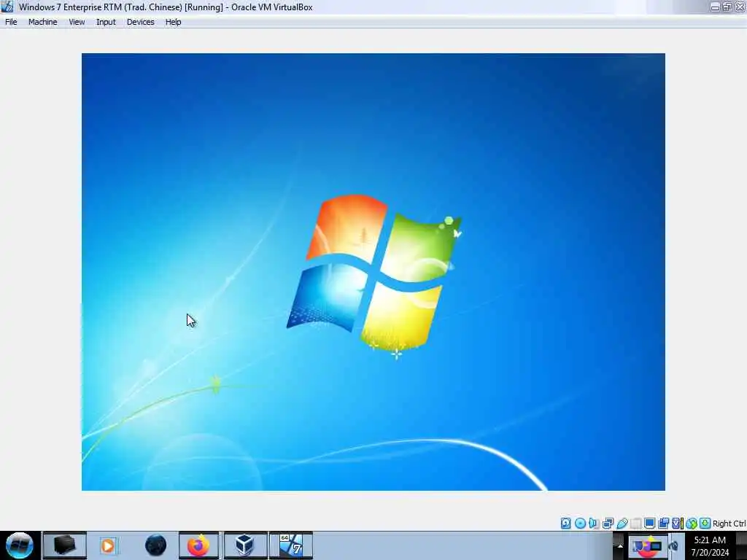Image resolution: width=747 pixels, height=560 pixels.
Task: Click the virtualization CPU status icon
Action: coord(677,524)
